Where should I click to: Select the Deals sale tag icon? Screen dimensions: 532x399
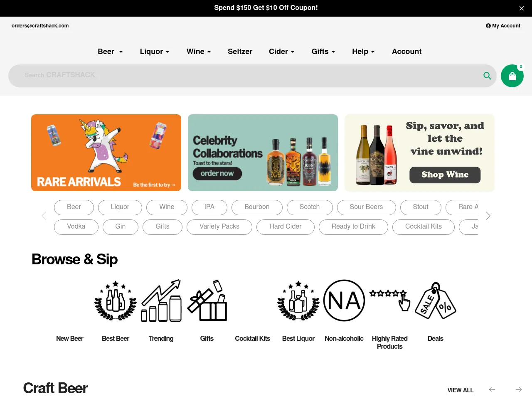[436, 300]
